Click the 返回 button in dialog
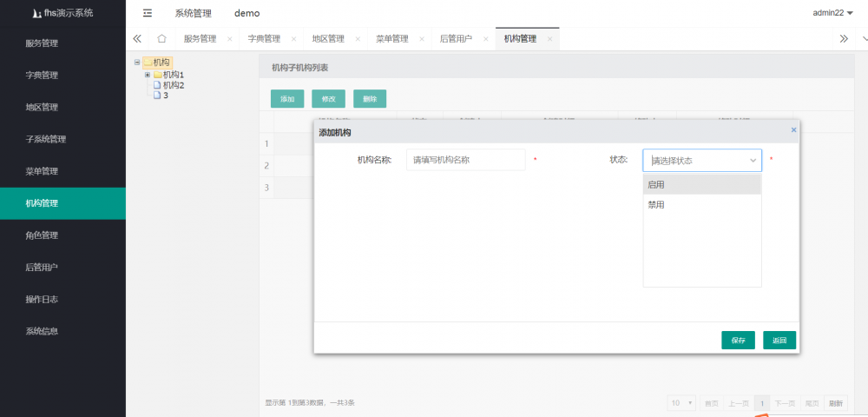This screenshot has width=868, height=417. 779,340
